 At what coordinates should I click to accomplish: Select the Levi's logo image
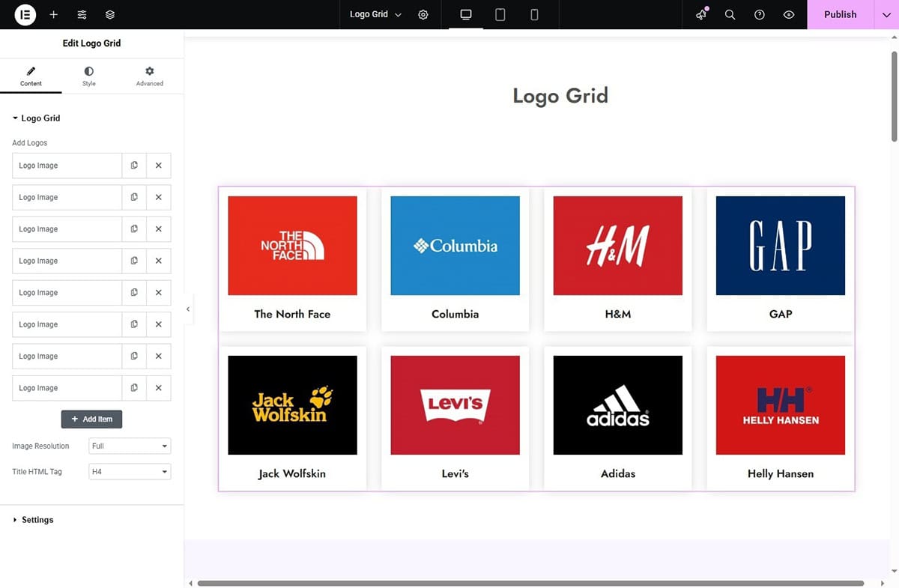point(455,405)
